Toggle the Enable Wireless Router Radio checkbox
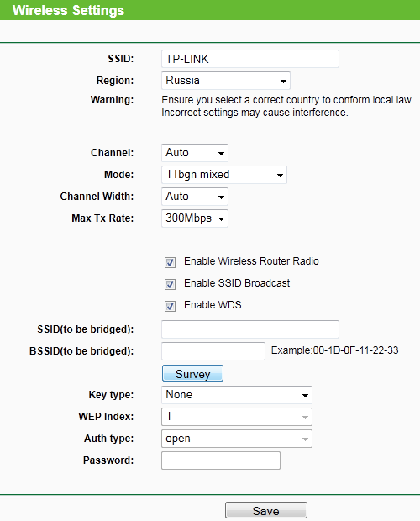Screen dimensions: 420x521 click(170, 262)
